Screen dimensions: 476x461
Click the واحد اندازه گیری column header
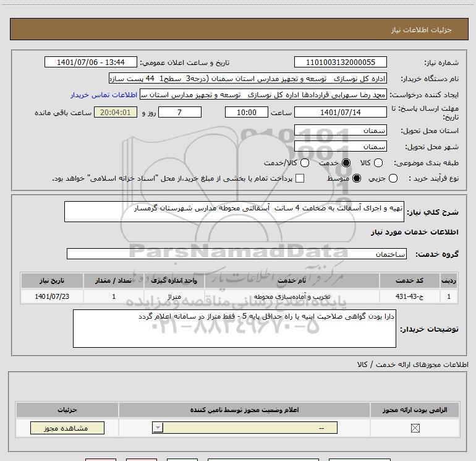coord(174,280)
